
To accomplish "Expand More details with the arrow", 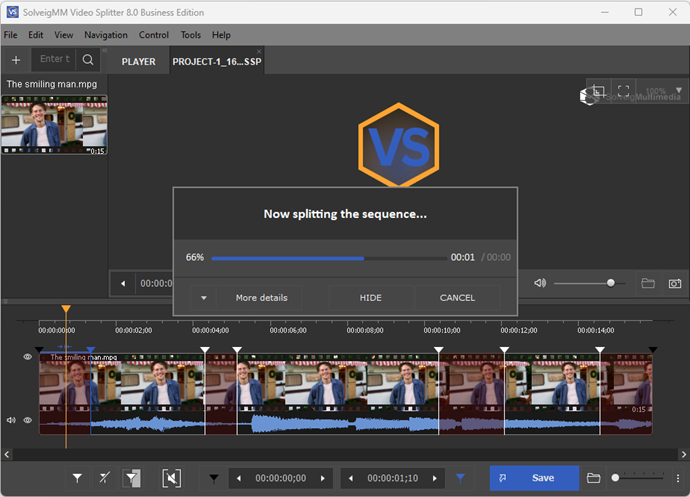I will point(204,298).
